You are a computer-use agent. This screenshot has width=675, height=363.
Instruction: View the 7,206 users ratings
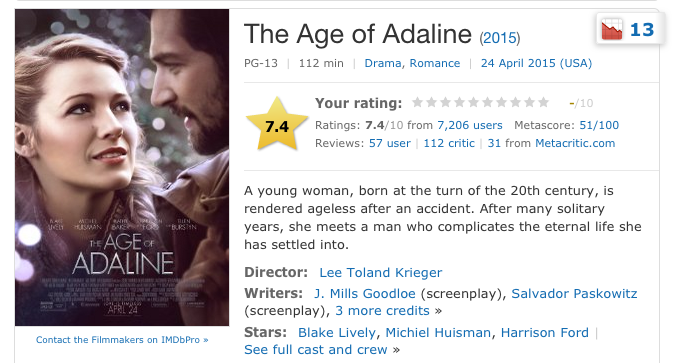point(470,125)
